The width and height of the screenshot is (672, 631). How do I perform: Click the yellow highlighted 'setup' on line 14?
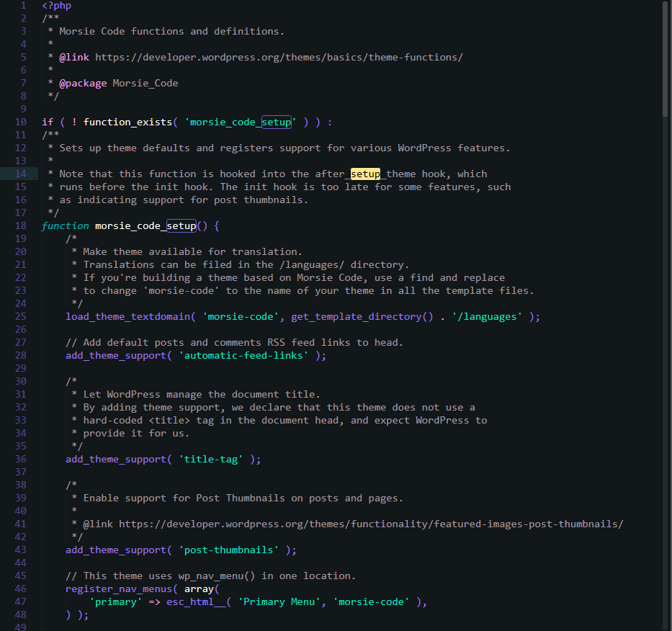365,174
